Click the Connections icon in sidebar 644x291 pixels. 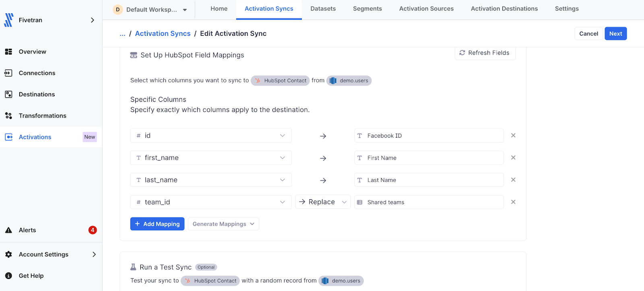pos(8,73)
